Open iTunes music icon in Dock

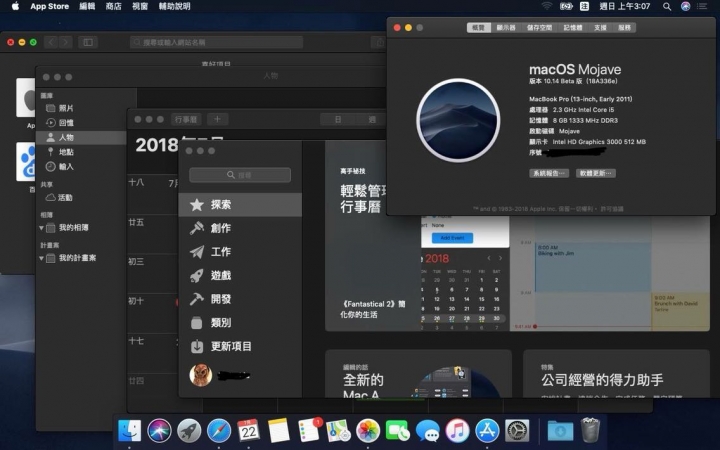point(457,431)
